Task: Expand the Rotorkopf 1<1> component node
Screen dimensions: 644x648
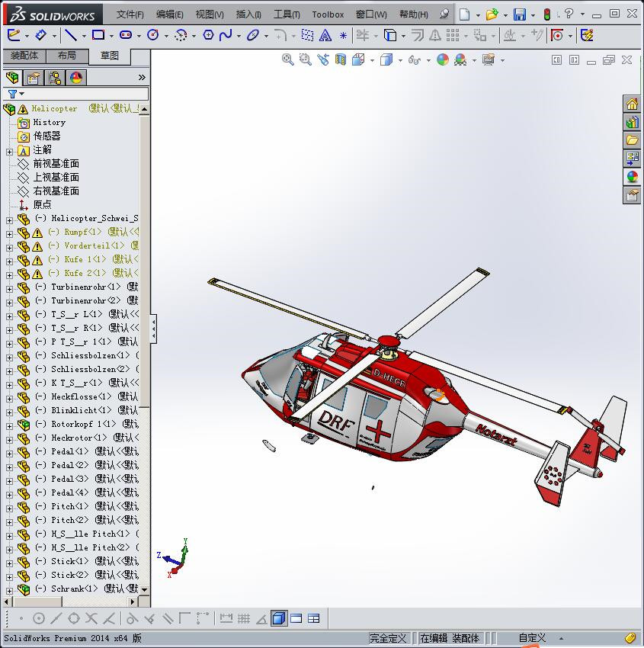Action: click(x=9, y=426)
